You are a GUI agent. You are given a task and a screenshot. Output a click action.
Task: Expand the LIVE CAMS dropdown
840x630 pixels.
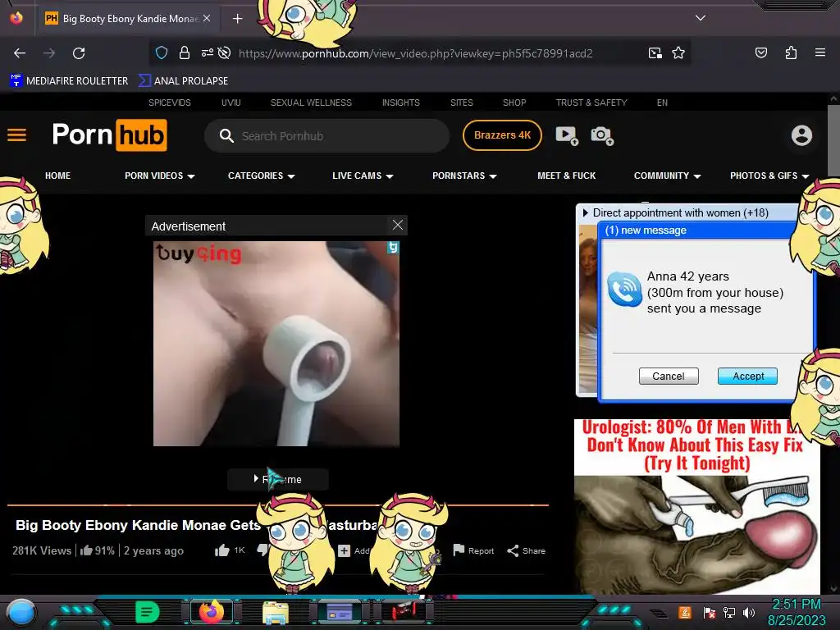(363, 176)
